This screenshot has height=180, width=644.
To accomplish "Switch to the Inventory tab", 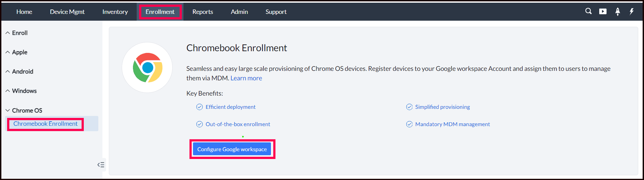I will 115,12.
